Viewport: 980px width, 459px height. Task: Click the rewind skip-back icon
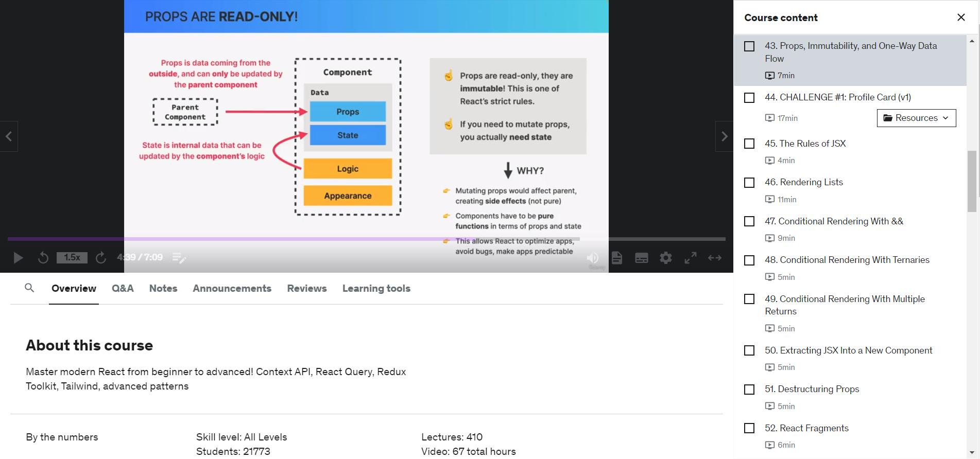[43, 258]
